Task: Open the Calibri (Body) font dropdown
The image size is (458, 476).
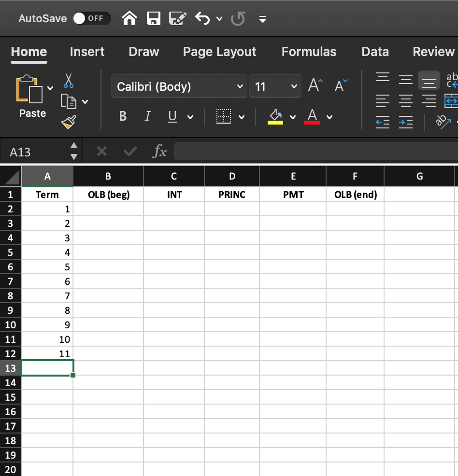Action: 179,86
